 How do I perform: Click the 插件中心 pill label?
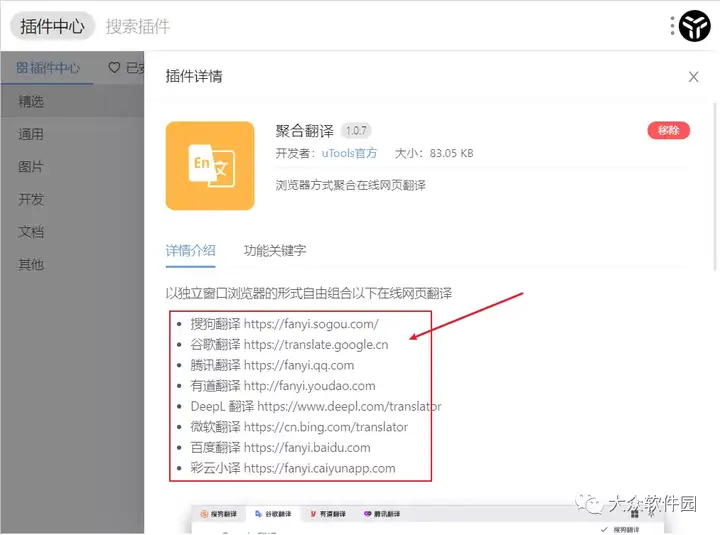click(x=52, y=26)
